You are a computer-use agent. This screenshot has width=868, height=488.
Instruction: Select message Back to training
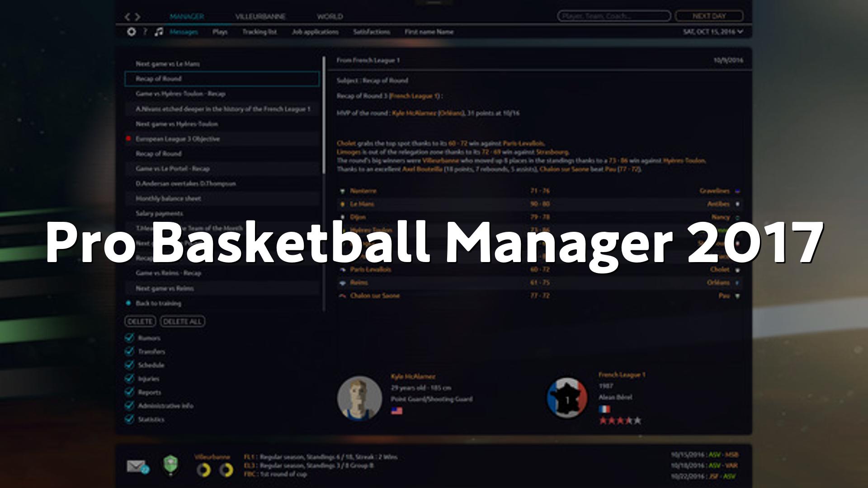pos(222,303)
